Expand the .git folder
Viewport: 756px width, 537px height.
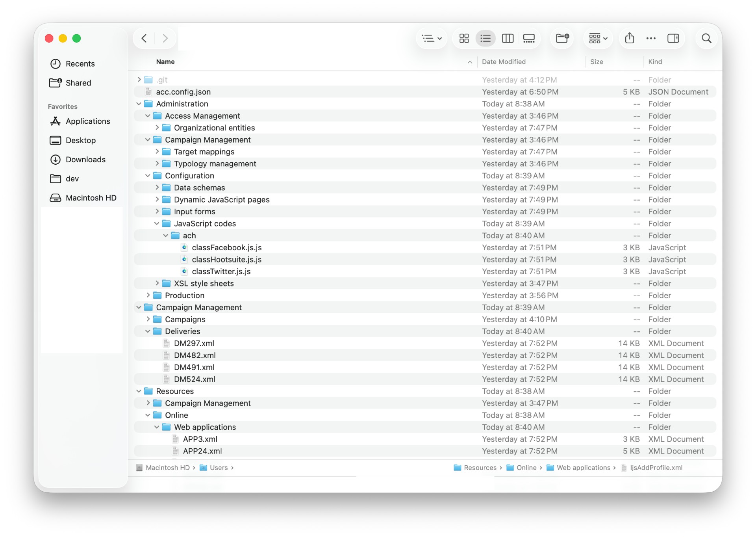pyautogui.click(x=139, y=80)
